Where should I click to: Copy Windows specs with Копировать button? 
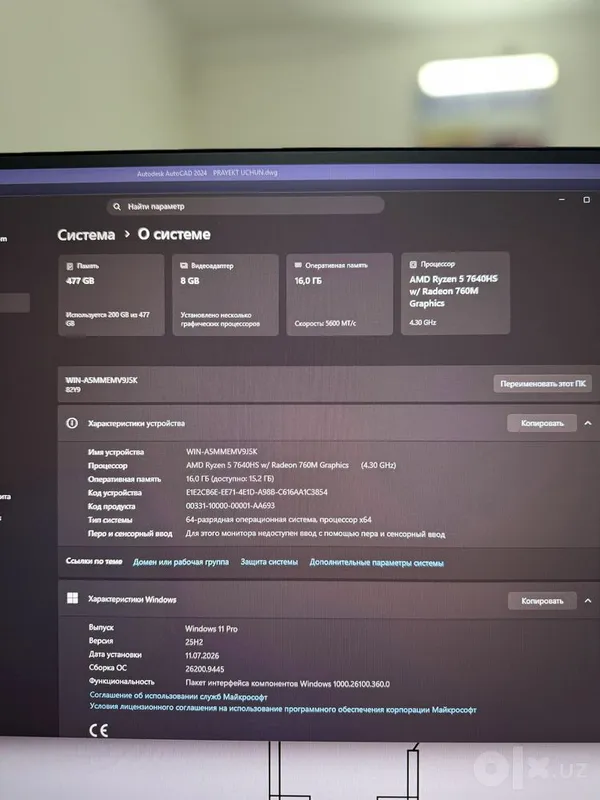542,601
